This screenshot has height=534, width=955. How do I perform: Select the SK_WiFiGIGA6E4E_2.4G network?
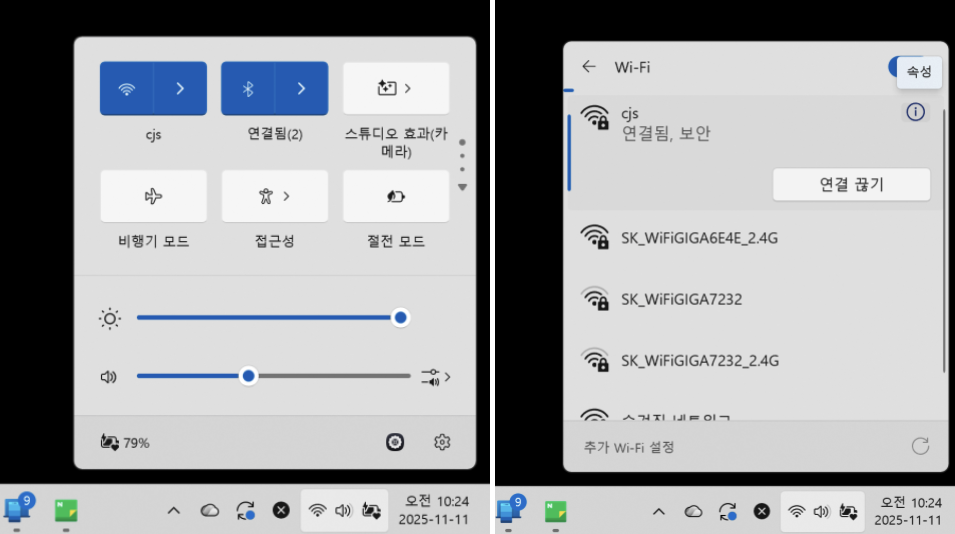click(699, 238)
